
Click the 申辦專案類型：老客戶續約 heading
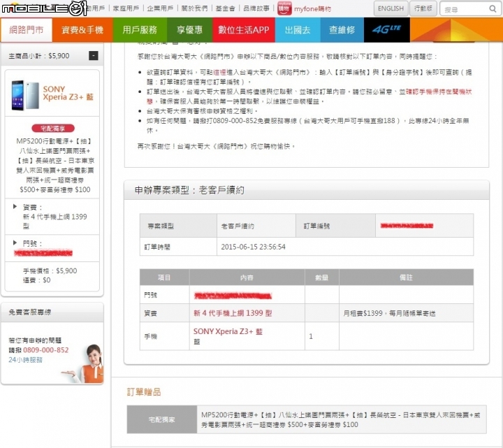(x=189, y=190)
